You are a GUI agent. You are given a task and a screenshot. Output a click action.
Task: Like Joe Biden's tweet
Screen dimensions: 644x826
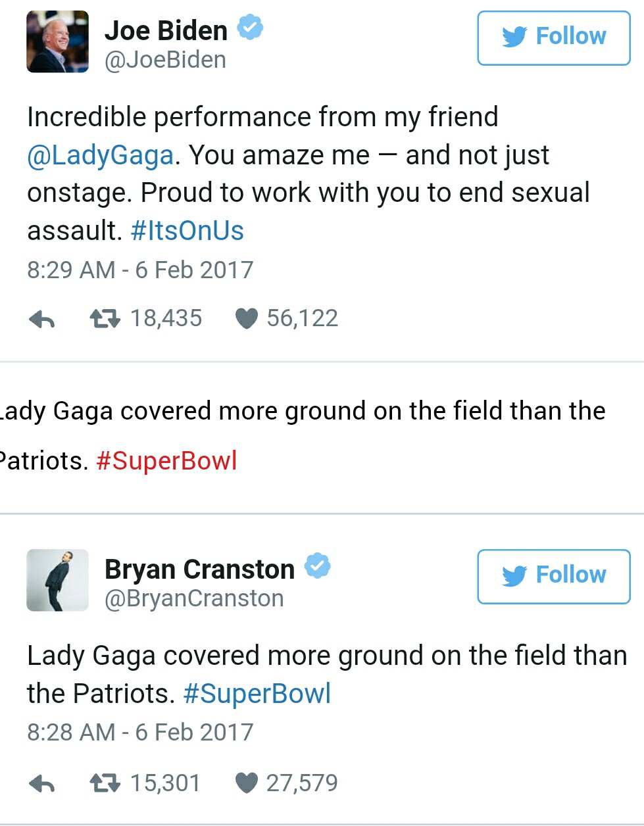tap(246, 319)
